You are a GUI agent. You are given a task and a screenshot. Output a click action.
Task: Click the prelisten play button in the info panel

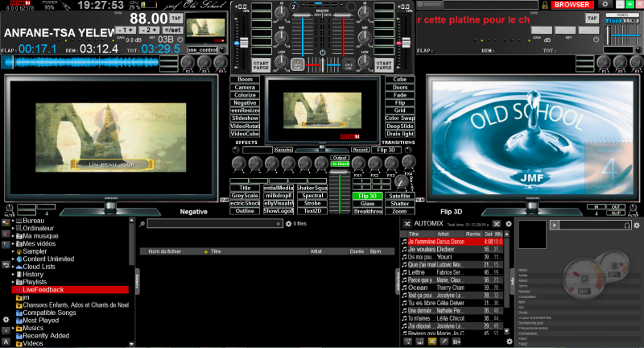click(x=555, y=225)
